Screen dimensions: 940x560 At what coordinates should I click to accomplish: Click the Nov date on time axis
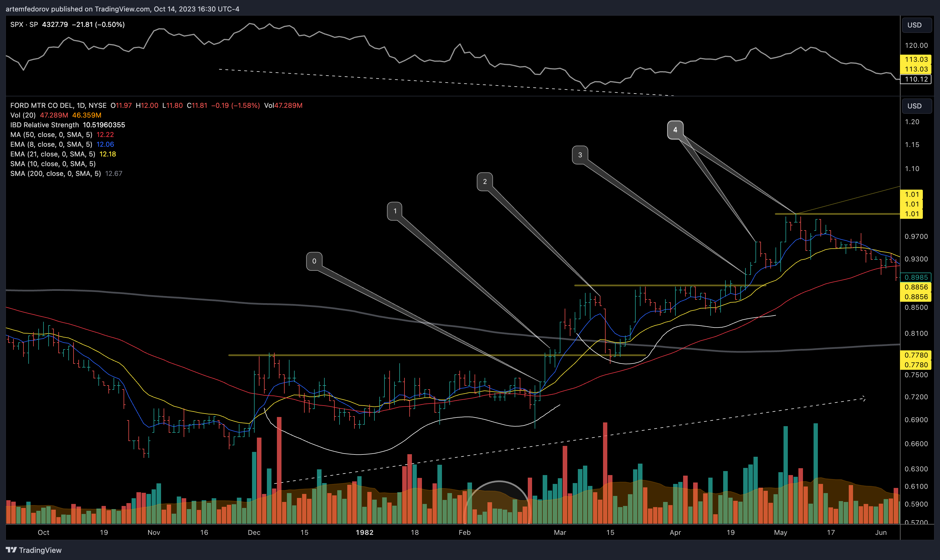point(154,533)
